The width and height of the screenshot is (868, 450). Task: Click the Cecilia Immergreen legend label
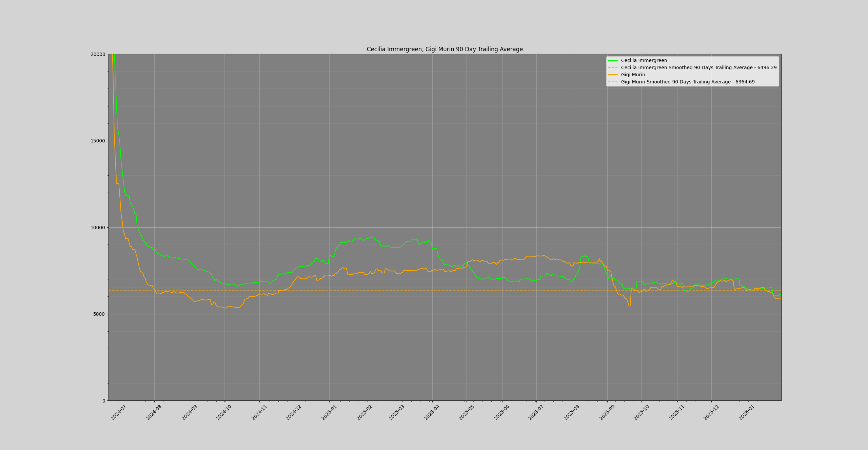[644, 61]
